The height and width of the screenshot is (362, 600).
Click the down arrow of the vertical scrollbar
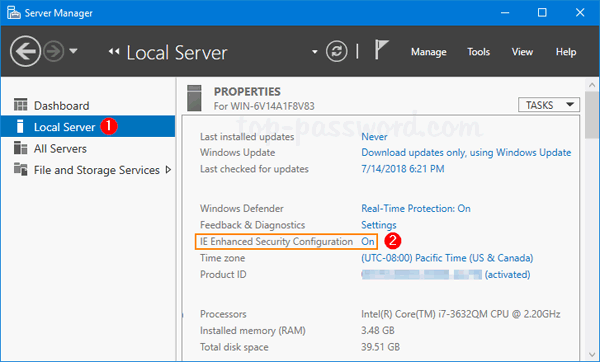592,354
